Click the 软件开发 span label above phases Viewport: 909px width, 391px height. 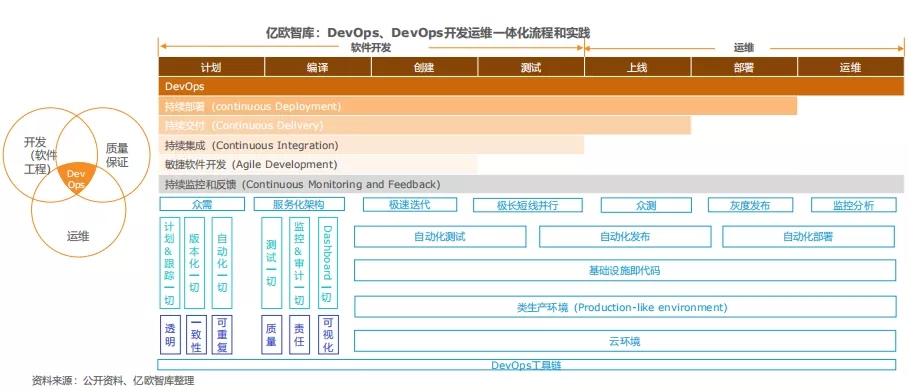click(371, 48)
